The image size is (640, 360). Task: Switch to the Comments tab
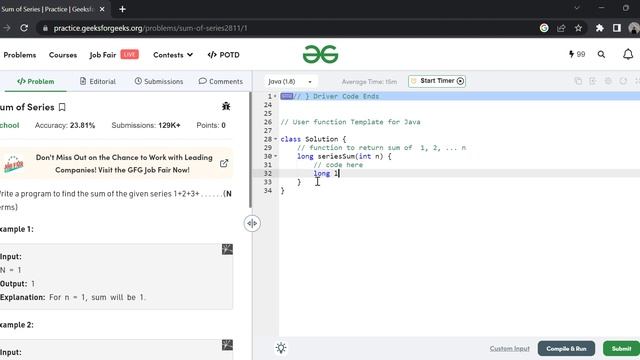pyautogui.click(x=221, y=81)
